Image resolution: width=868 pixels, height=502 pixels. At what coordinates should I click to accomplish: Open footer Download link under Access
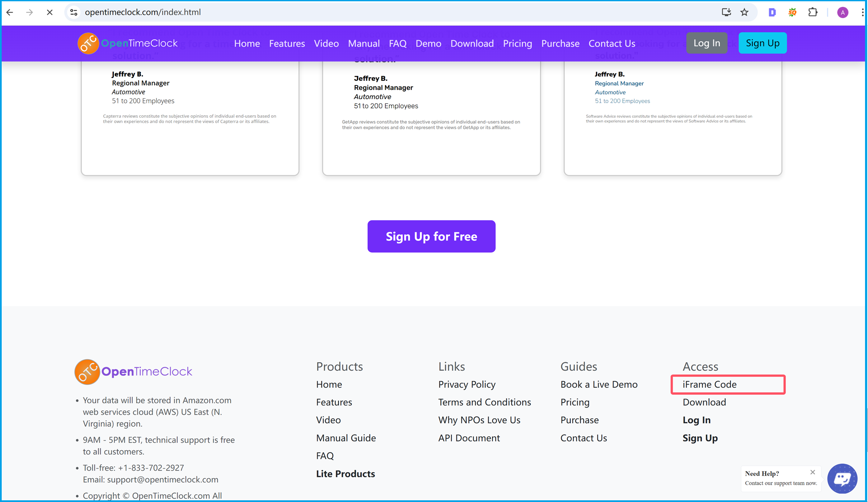(x=704, y=402)
